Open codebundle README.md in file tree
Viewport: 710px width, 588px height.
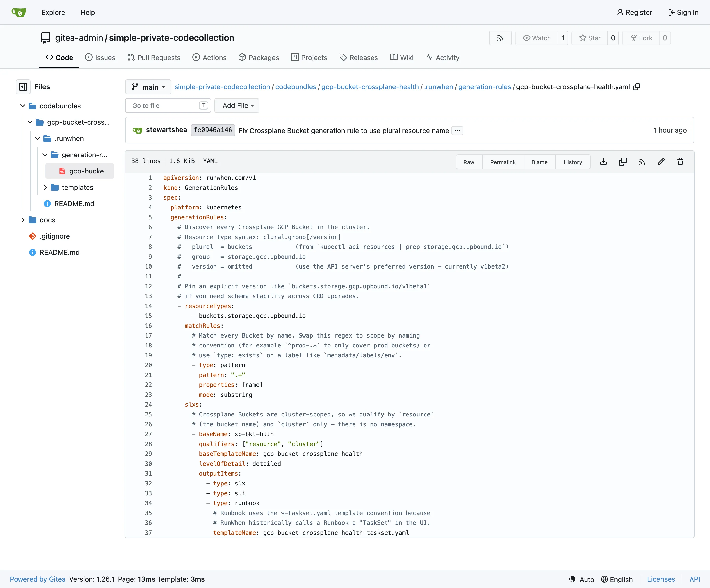coord(74,204)
